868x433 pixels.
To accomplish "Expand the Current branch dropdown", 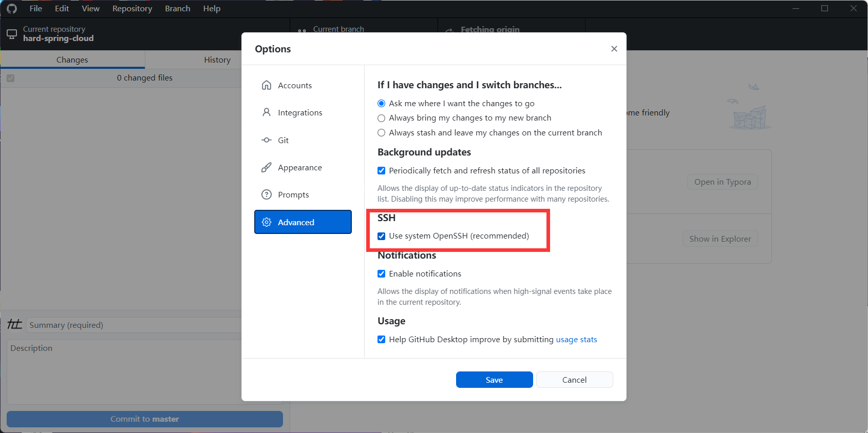I will click(x=364, y=26).
